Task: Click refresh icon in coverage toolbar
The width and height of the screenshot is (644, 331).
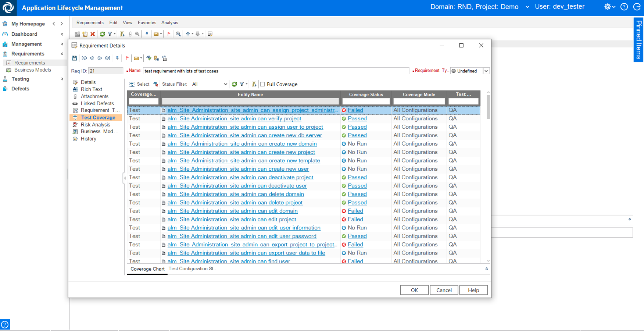Action: coord(234,84)
